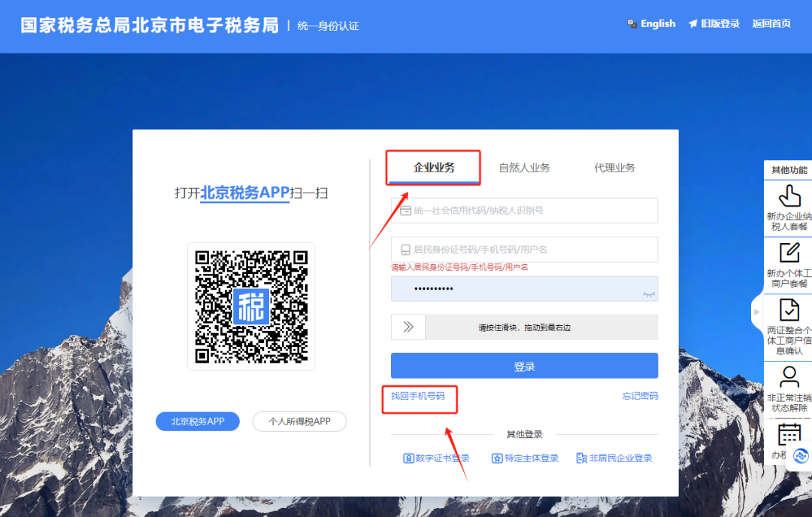Click the 其他功能 sidebar heading
Viewport: 812px width, 517px height.
pyautogui.click(x=789, y=170)
